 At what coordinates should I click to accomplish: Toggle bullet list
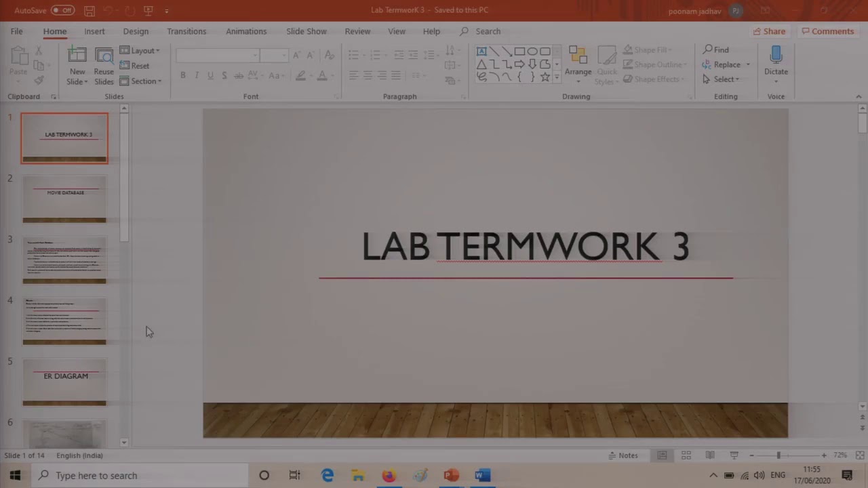(x=353, y=55)
